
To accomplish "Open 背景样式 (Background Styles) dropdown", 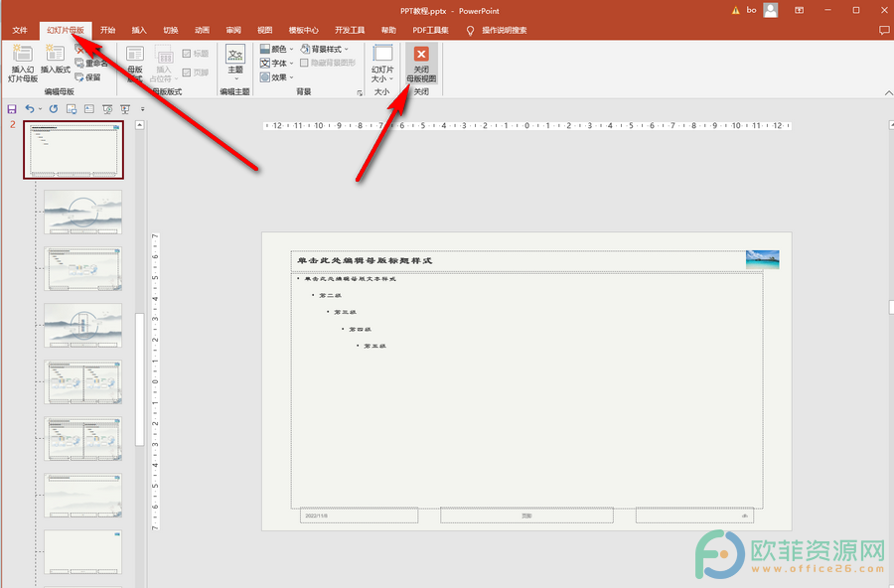I will 325,49.
